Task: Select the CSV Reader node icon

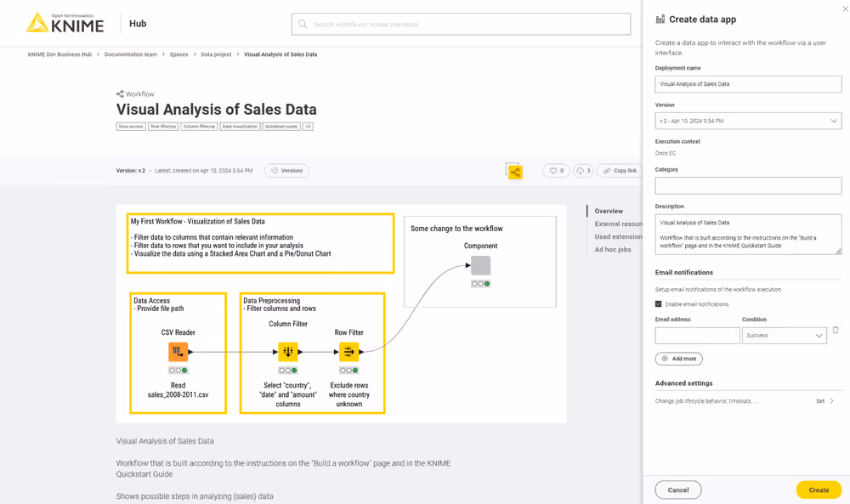Action: (178, 350)
